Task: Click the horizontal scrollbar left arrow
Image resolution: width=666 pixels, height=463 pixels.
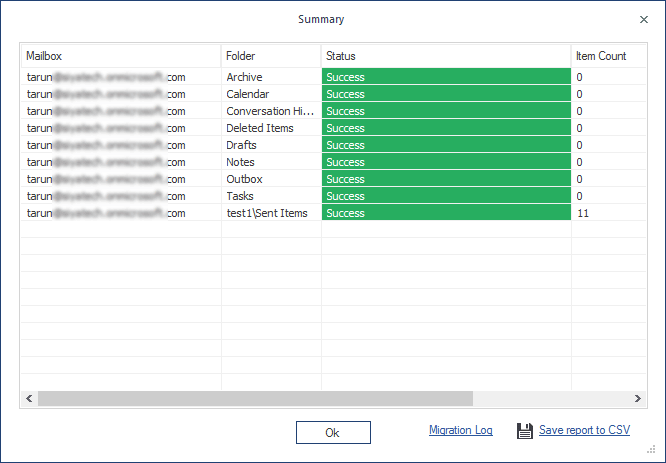Action: tap(29, 398)
